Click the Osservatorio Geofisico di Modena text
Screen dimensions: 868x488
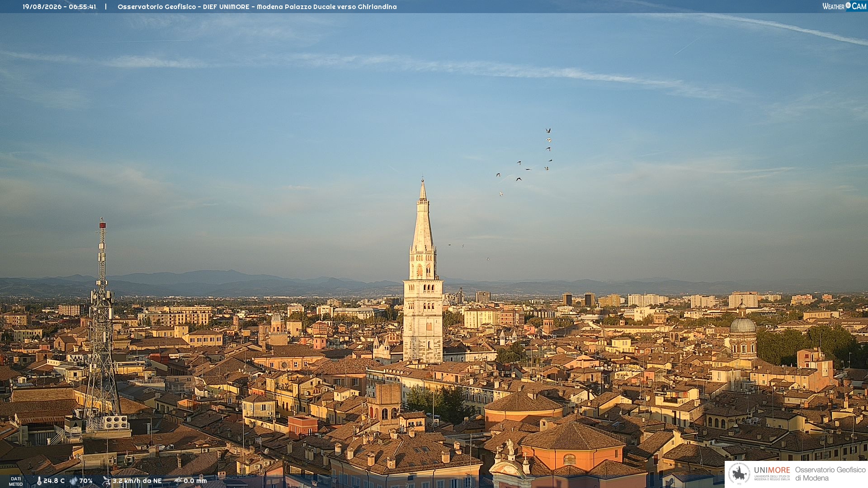click(x=830, y=474)
